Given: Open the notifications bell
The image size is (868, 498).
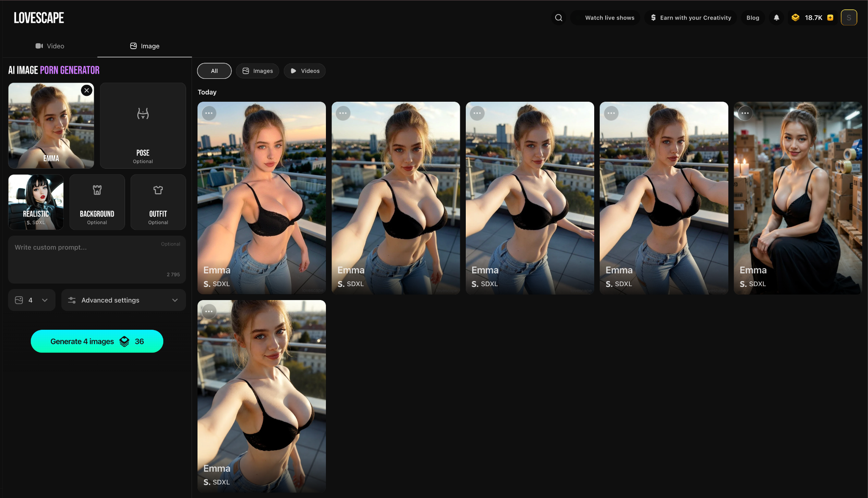Looking at the screenshot, I should 776,17.
